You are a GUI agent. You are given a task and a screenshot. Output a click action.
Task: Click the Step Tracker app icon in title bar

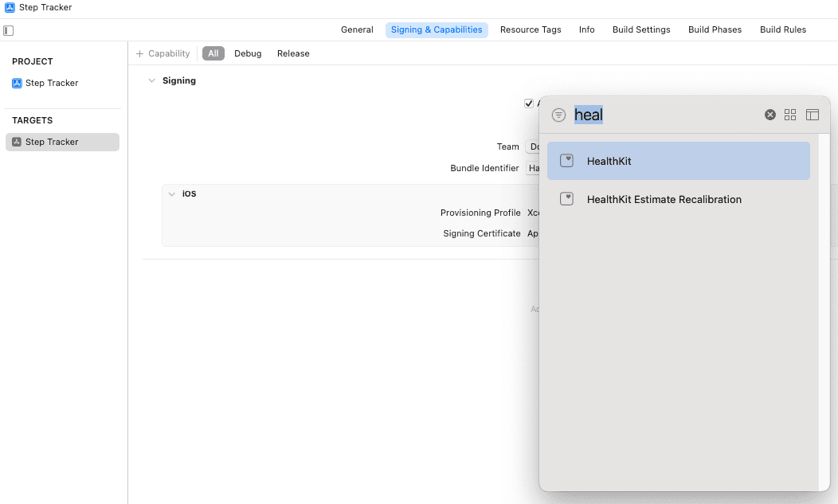[10, 7]
